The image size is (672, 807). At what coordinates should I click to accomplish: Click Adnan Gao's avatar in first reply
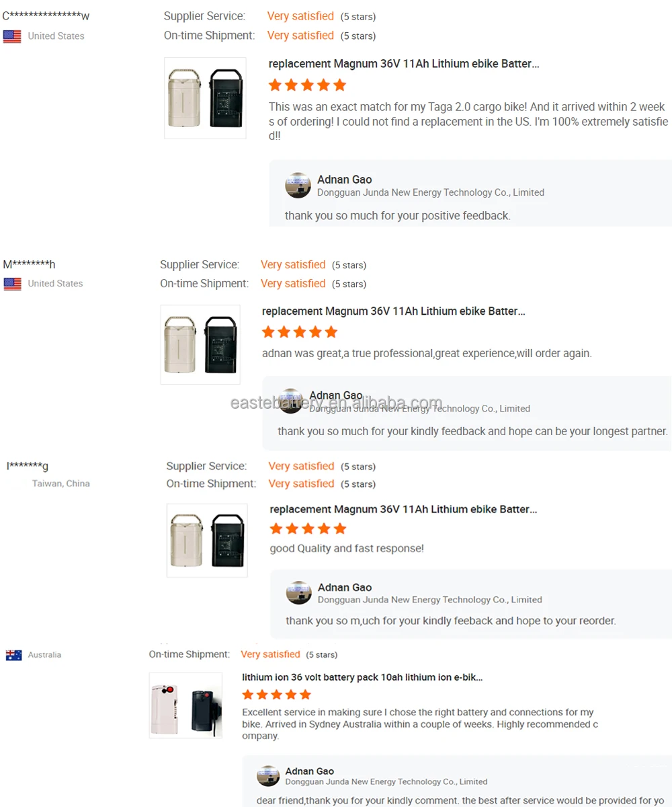[x=298, y=186]
